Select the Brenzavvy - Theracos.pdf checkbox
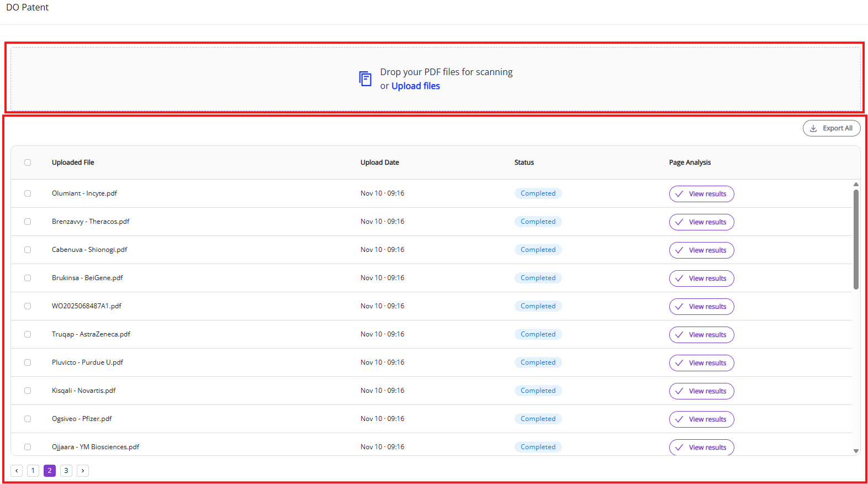This screenshot has height=484, width=868. click(x=28, y=222)
